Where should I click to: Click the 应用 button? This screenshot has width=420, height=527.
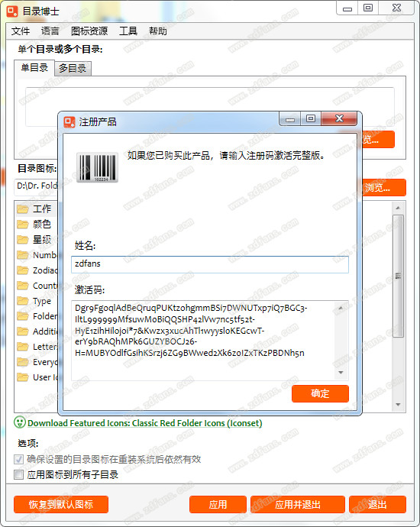[x=218, y=505]
